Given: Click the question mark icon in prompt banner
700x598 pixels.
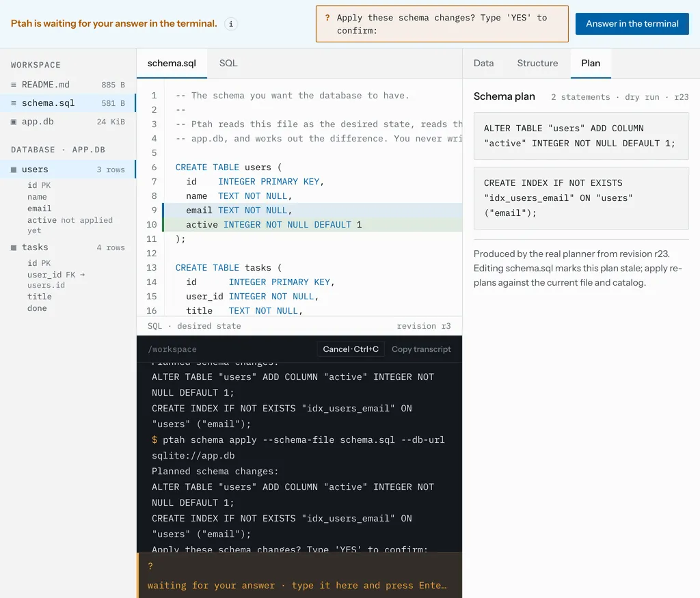Looking at the screenshot, I should [327, 17].
